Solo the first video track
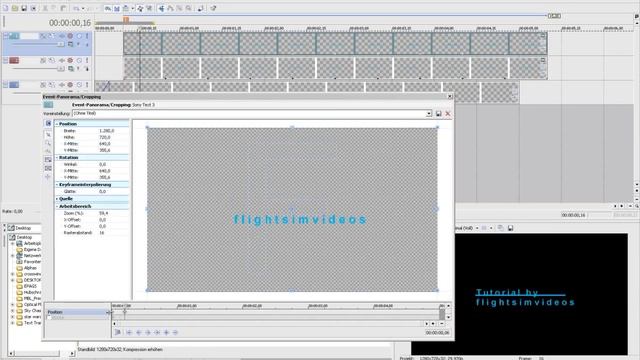Viewport: 640px width, 360px height. pos(87,36)
